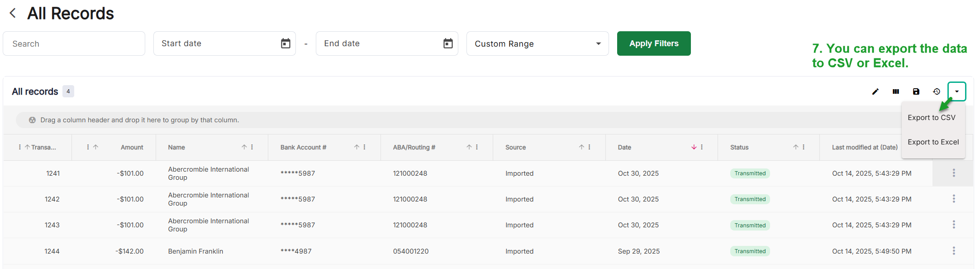This screenshot has height=269, width=980.
Task: Click the restore history clock icon
Action: point(937,91)
